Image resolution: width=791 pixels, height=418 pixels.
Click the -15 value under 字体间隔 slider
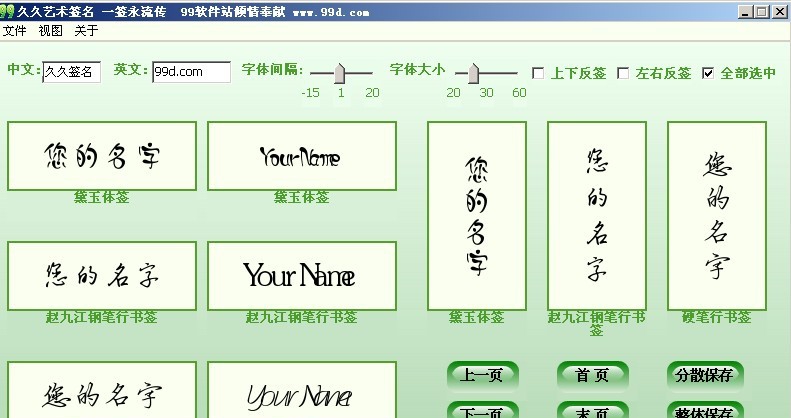[x=310, y=93]
